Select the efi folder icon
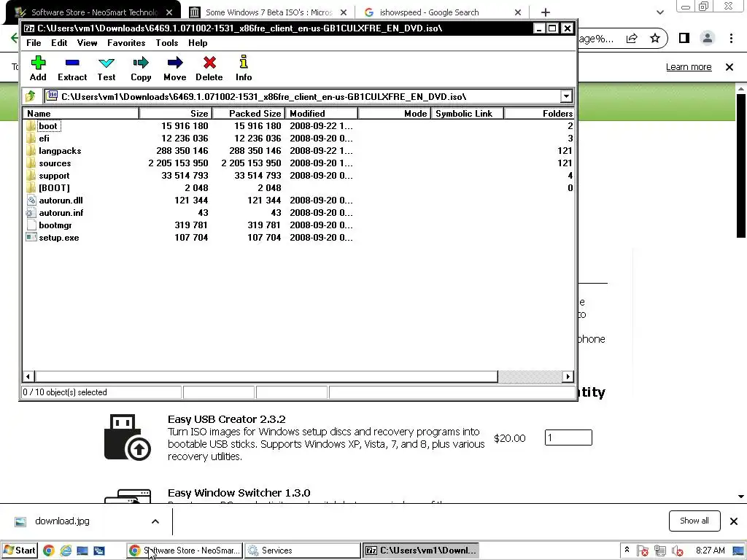Screen dimensions: 747x560 pos(31,139)
